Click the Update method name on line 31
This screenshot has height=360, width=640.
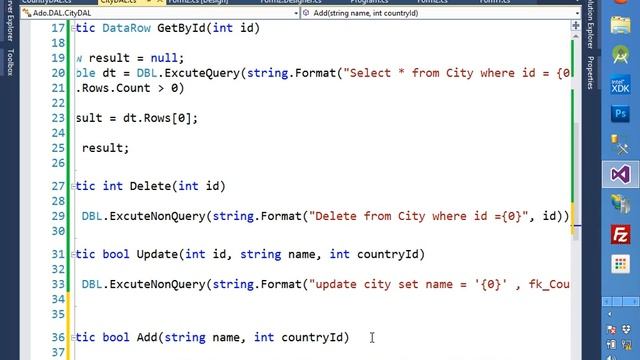[x=157, y=255]
